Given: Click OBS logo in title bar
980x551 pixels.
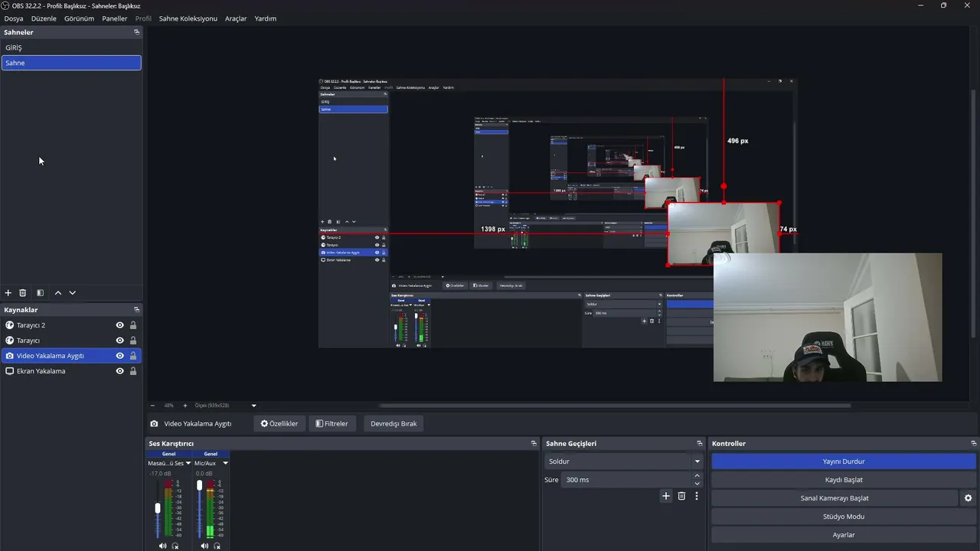Looking at the screenshot, I should tap(5, 5).
